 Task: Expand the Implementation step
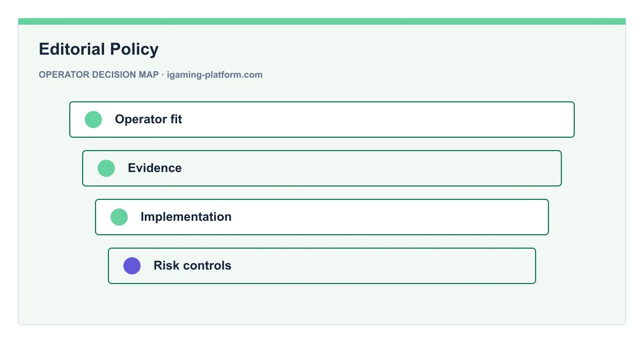click(x=322, y=217)
